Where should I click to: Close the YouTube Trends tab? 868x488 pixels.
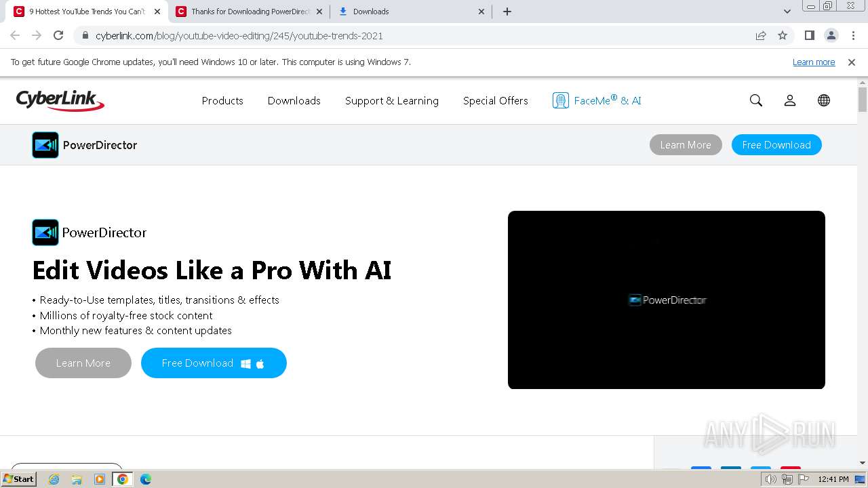[x=157, y=12]
